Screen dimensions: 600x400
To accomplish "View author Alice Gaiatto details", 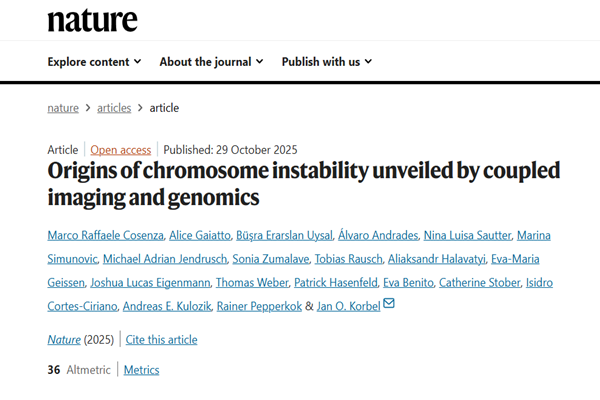I will click(x=198, y=235).
